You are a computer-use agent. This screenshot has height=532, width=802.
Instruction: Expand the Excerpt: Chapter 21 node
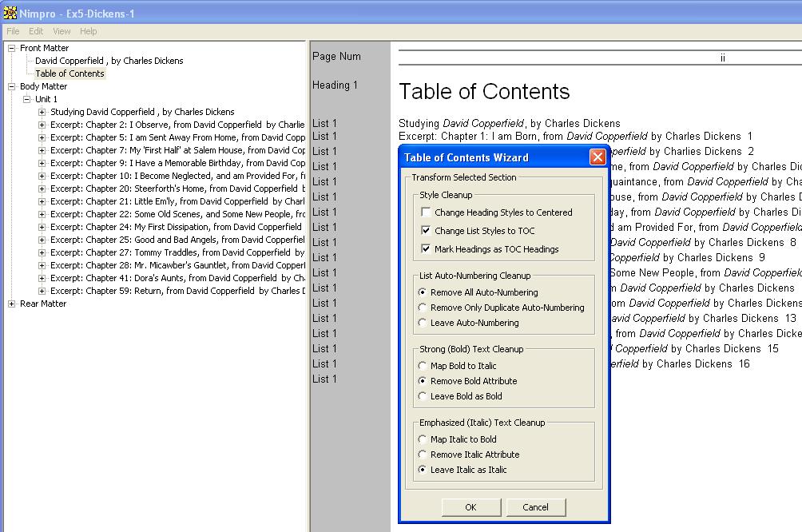coord(42,201)
